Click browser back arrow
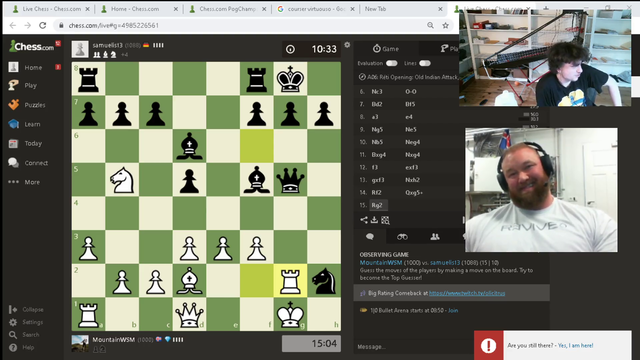This screenshot has width=640, height=360. [13, 25]
